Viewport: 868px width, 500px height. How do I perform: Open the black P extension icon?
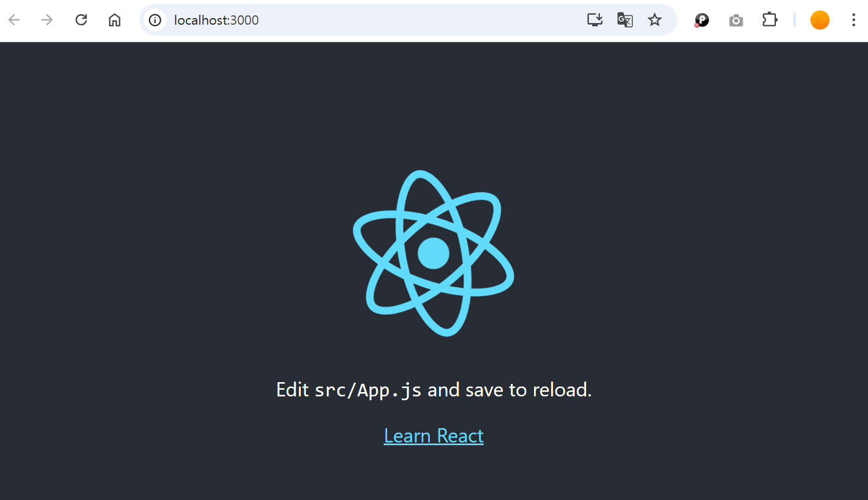click(x=702, y=20)
